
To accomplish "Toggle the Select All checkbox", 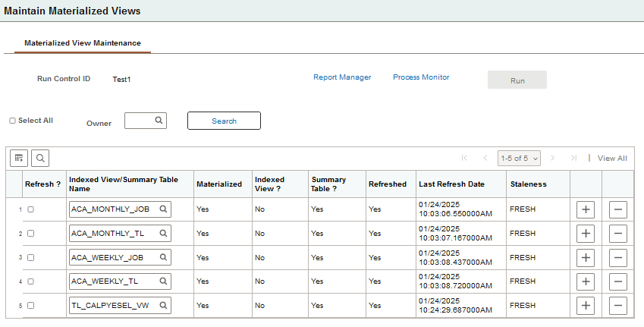I will click(12, 121).
